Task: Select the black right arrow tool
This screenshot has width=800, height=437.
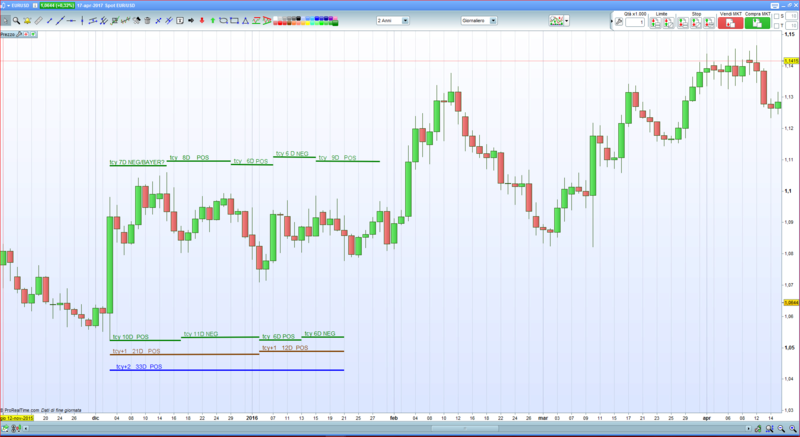Action: click(191, 20)
